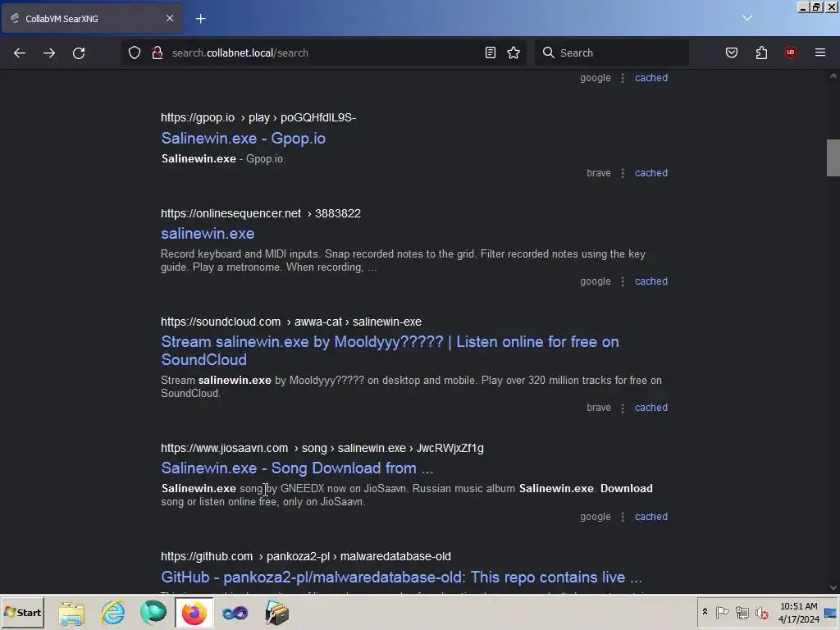Go back with the browser back arrow
Screen dimensions: 840x630
[20, 53]
